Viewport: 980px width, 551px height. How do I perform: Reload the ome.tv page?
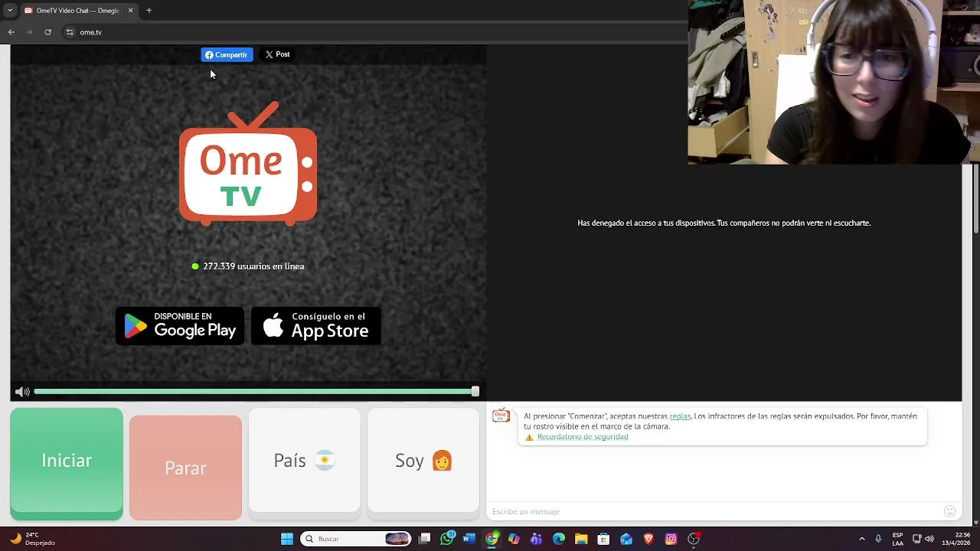coord(47,32)
